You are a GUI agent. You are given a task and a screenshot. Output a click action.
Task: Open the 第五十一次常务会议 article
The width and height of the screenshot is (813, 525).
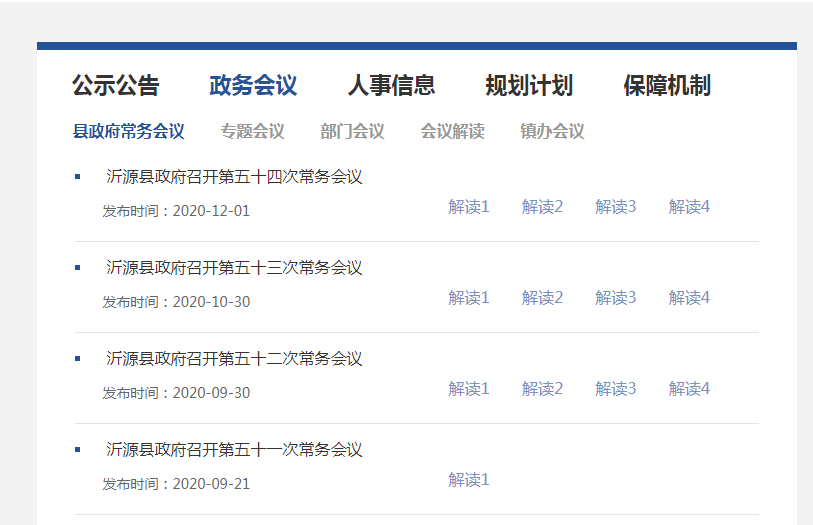tap(234, 450)
